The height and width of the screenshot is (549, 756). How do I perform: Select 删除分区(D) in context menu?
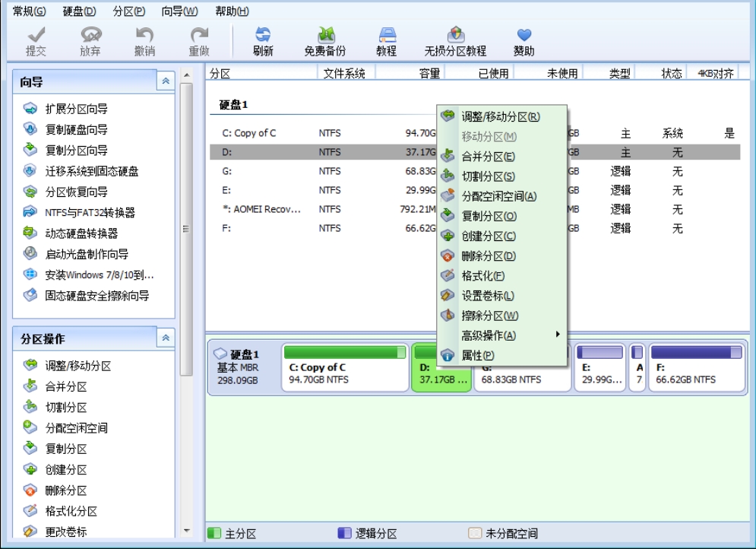[x=501, y=255]
